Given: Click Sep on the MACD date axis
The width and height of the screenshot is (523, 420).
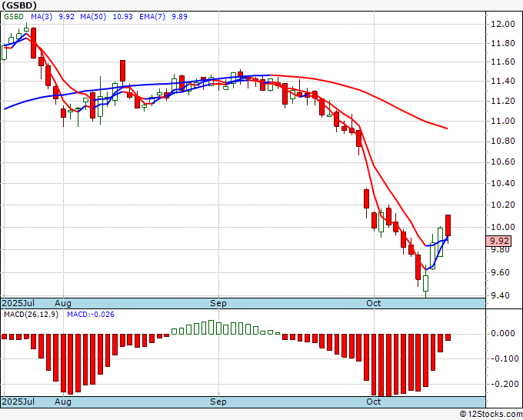Looking at the screenshot, I should point(218,402).
